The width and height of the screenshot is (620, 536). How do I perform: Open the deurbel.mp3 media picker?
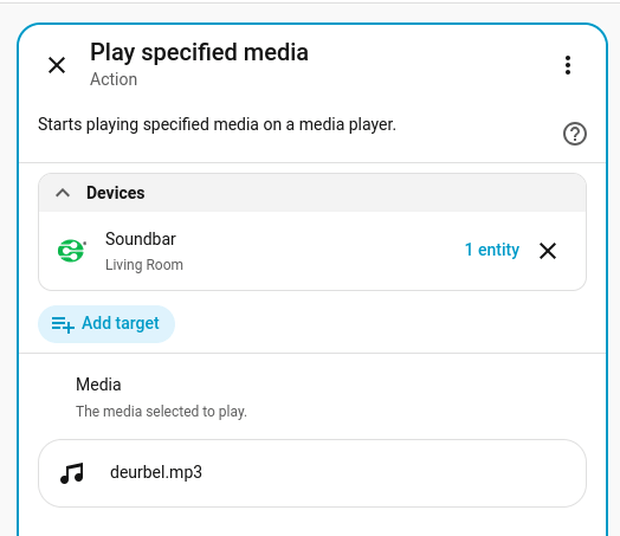coord(312,473)
